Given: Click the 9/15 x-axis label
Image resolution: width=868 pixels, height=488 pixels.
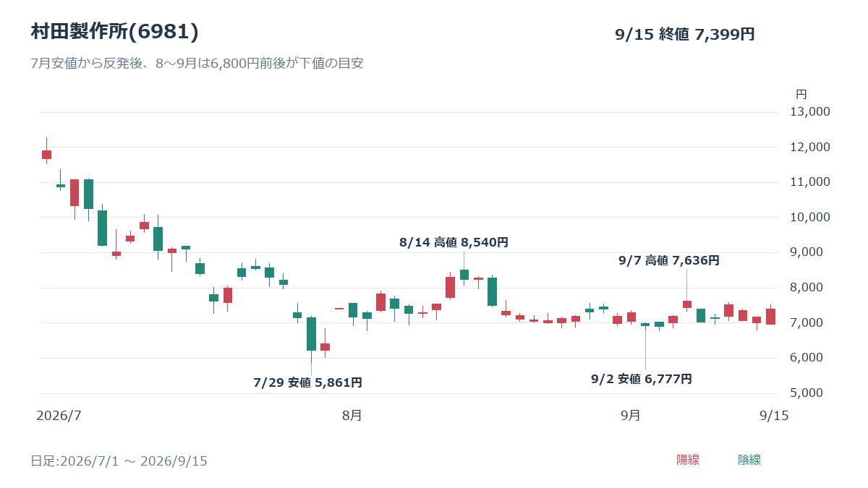Looking at the screenshot, I should (774, 415).
